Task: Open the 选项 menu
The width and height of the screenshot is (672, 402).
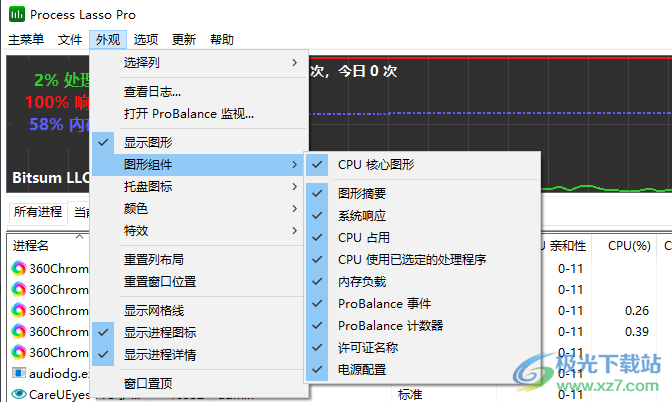Action: (x=146, y=39)
